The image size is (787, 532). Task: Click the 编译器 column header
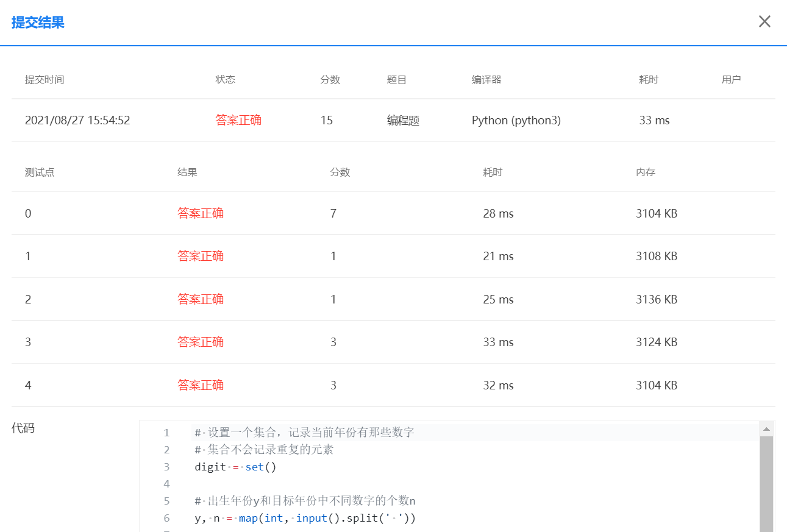coord(486,80)
